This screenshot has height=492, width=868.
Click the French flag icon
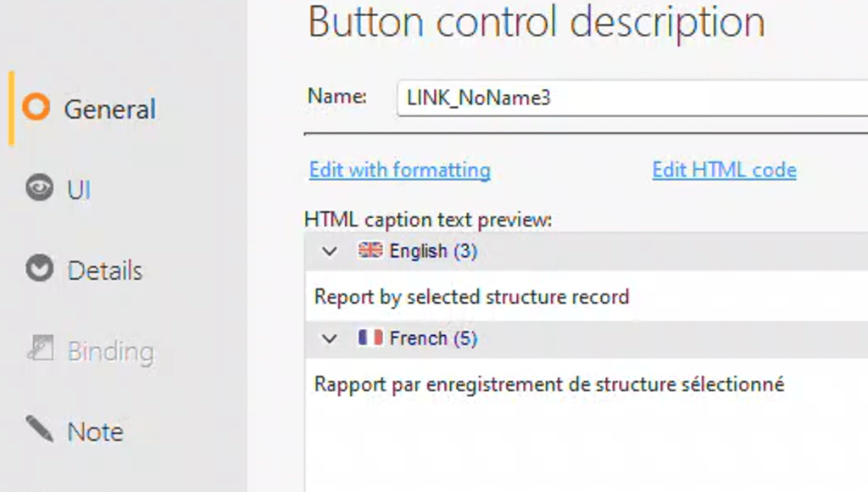coord(370,338)
